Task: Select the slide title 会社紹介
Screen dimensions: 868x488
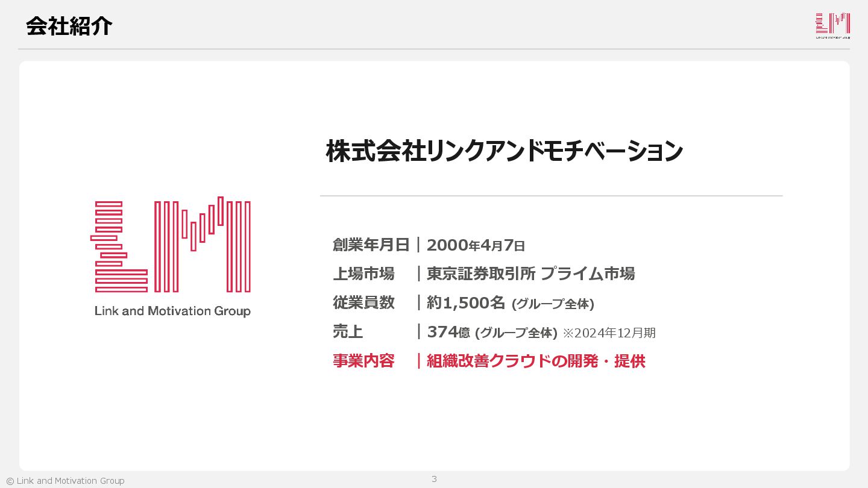Action: click(69, 26)
